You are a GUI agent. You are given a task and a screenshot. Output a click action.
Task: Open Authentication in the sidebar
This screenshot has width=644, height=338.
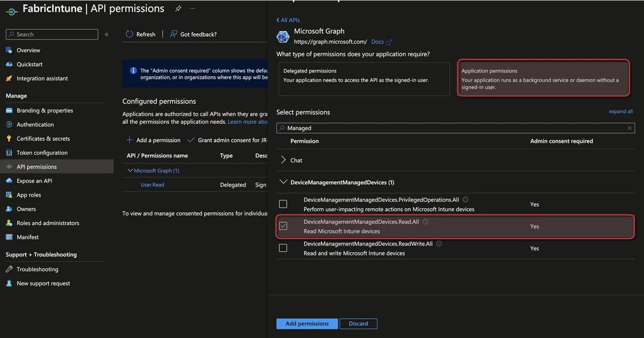coord(35,125)
